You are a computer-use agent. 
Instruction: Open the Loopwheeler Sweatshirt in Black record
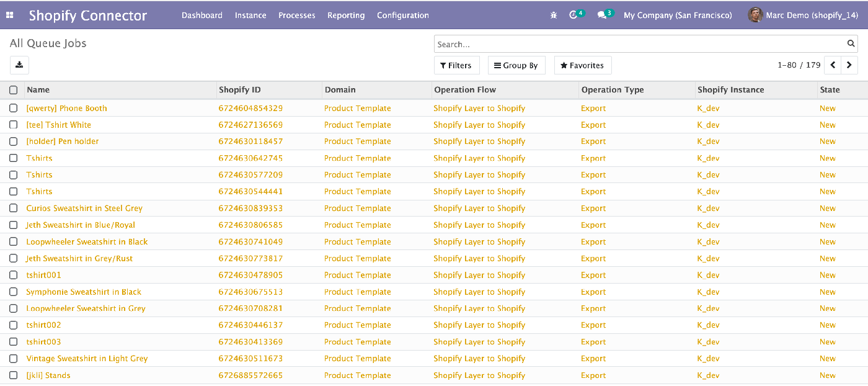click(x=87, y=242)
